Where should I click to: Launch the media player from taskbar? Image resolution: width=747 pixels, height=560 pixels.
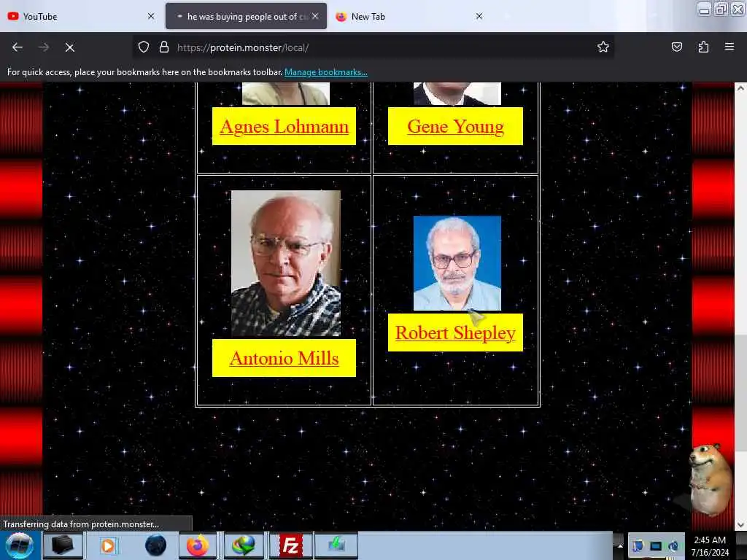coord(108,545)
